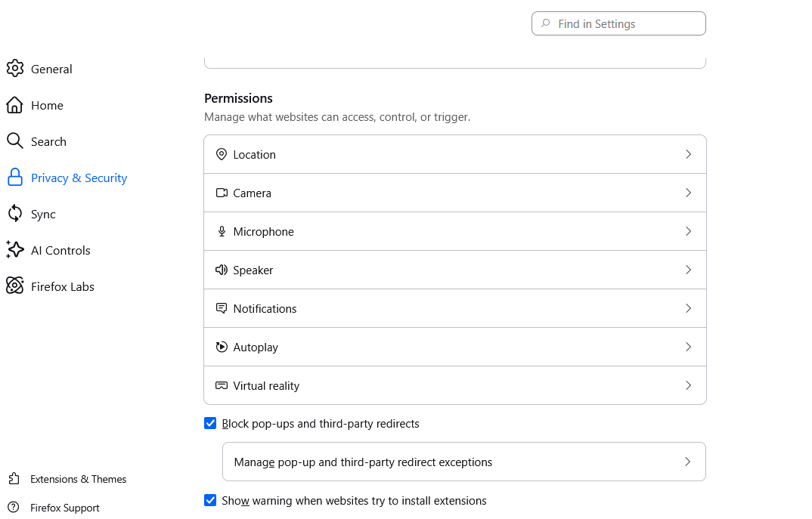Select Privacy & Security category label
The height and width of the screenshot is (519, 812).
click(79, 178)
